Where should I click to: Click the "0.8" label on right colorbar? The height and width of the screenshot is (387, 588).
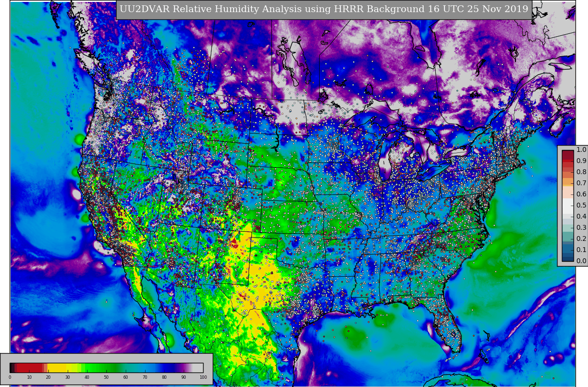[581, 172]
